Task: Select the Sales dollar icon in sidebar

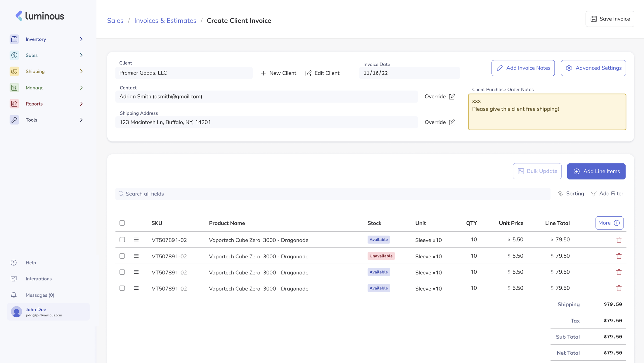Action: (14, 55)
